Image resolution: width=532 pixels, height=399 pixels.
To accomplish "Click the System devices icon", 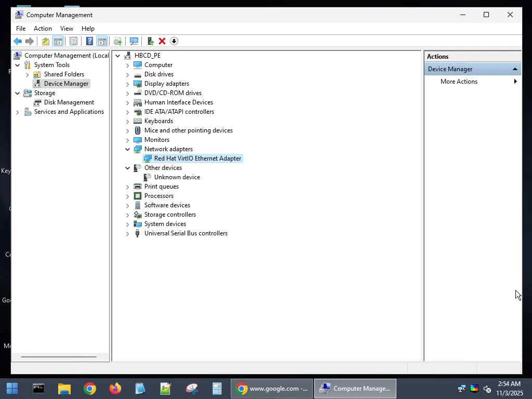I will [137, 224].
